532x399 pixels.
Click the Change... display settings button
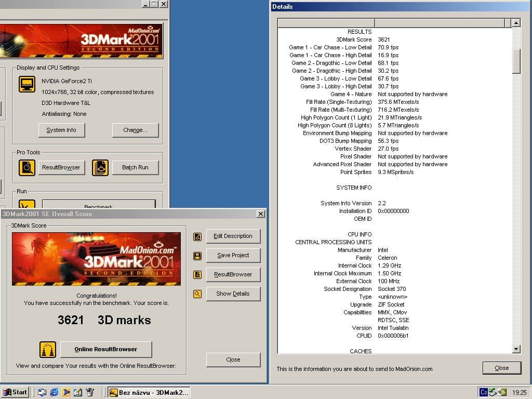tap(136, 130)
